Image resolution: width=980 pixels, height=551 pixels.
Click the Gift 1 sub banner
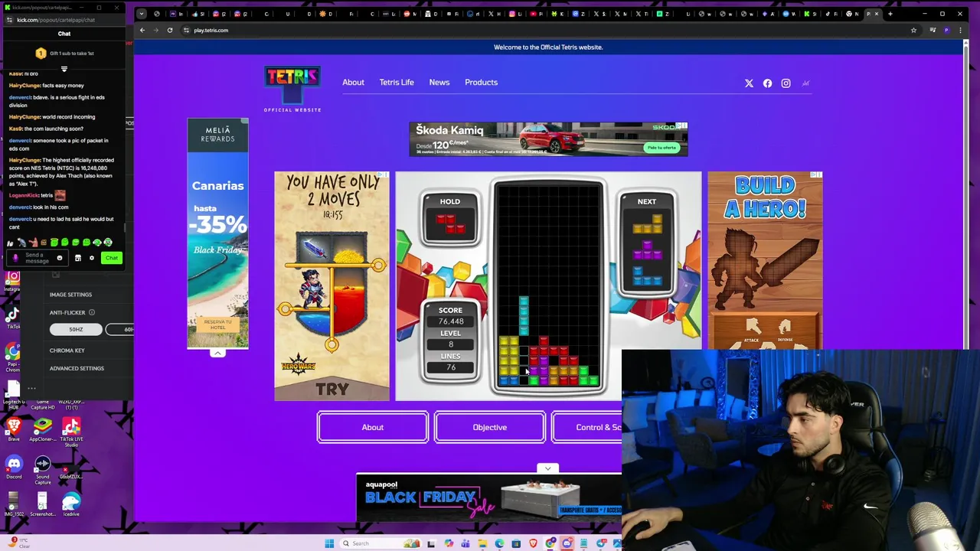pyautogui.click(x=64, y=53)
